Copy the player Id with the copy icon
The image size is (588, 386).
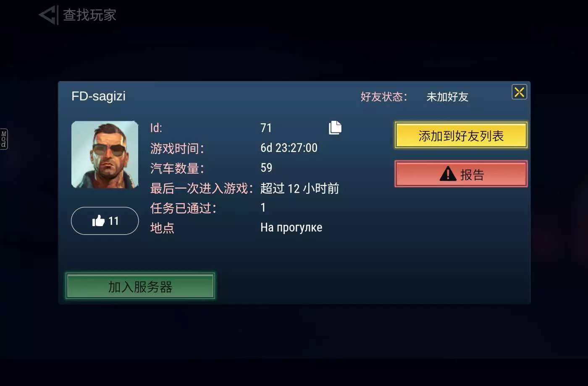335,128
